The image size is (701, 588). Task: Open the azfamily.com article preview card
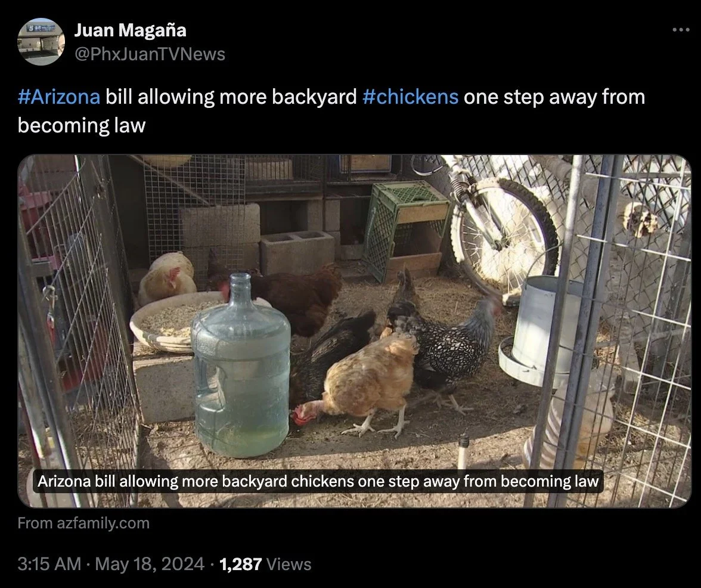(355, 331)
